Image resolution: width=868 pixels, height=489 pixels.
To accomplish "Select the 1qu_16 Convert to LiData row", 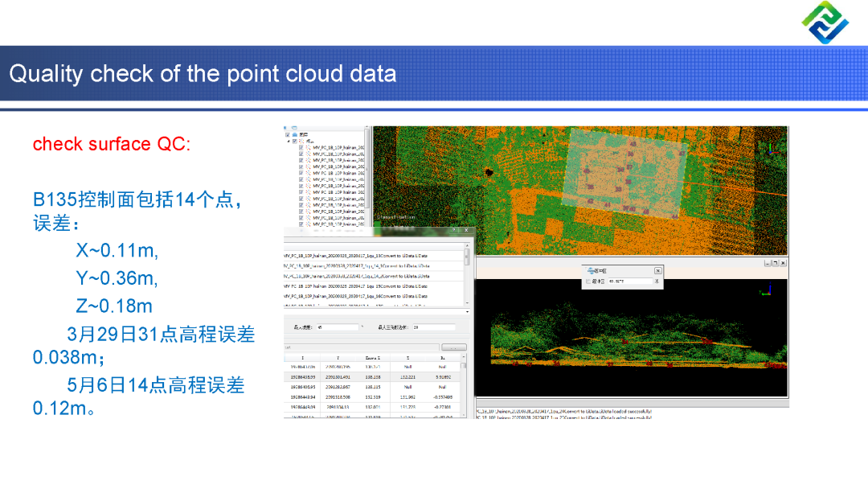I will click(374, 296).
